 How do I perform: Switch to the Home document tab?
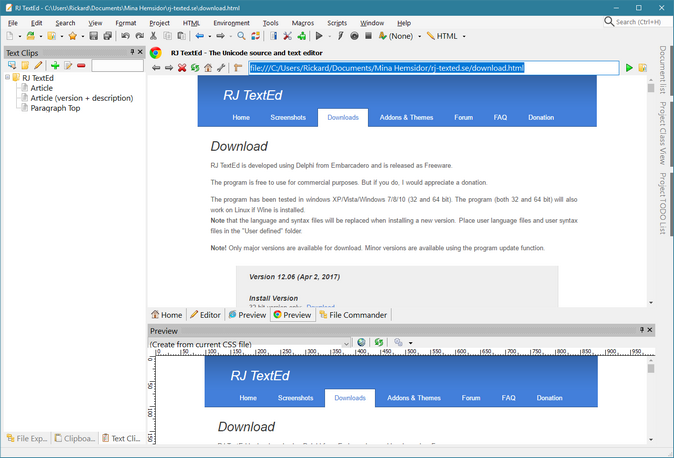(167, 315)
